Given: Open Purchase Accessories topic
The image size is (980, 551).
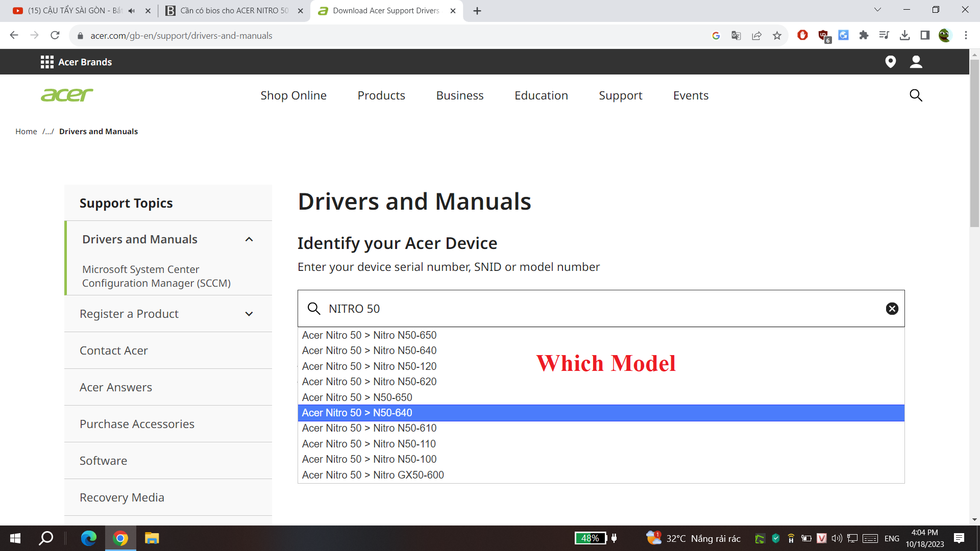Looking at the screenshot, I should point(137,424).
